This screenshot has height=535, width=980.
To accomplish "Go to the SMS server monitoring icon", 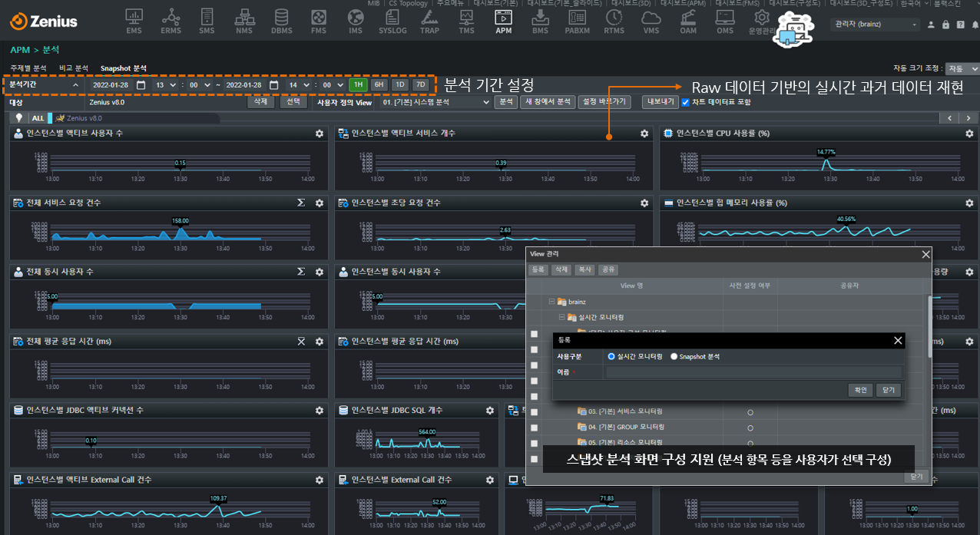I will tap(207, 21).
